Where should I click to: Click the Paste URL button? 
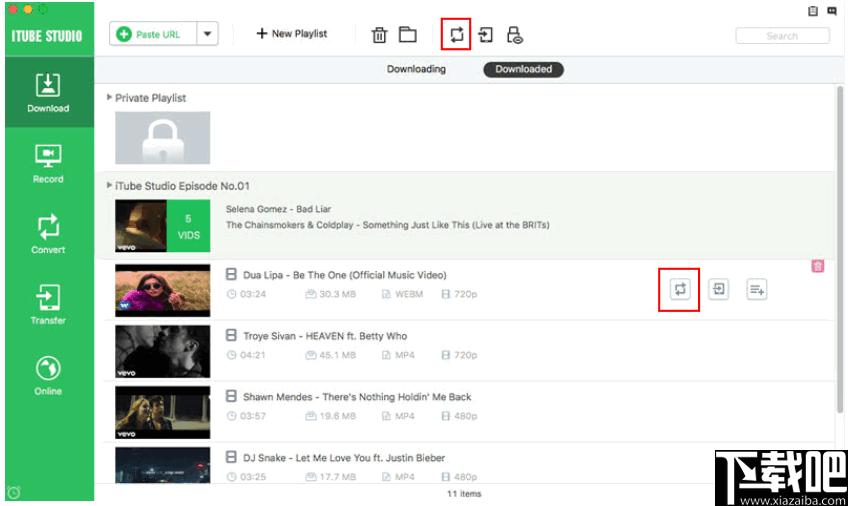153,34
